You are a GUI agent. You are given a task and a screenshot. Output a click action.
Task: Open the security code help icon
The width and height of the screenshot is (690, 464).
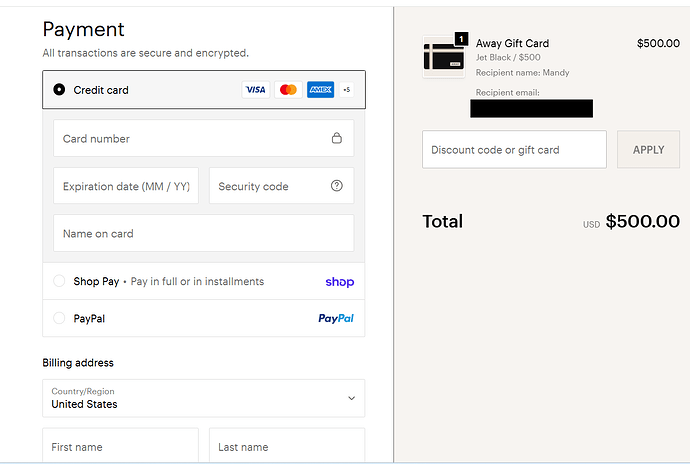pyautogui.click(x=337, y=186)
